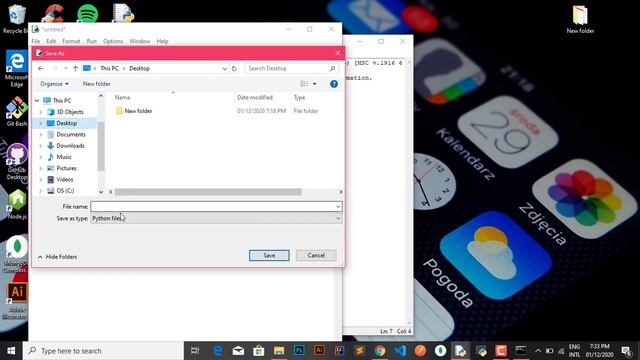The height and width of the screenshot is (360, 640).
Task: Click the Windows Start button
Action: click(x=11, y=351)
